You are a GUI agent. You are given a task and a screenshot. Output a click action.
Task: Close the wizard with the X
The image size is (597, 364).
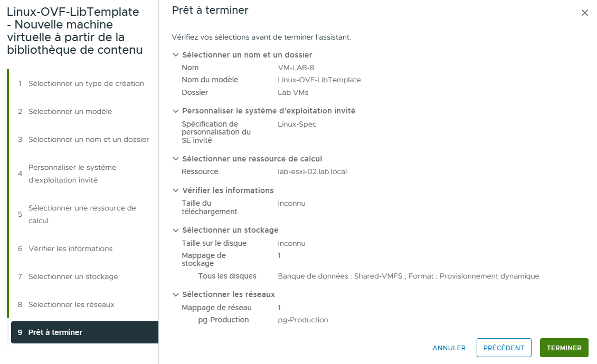[x=585, y=13]
